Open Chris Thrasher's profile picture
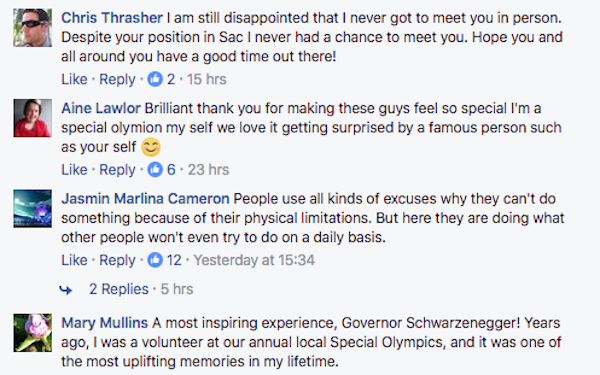 pyautogui.click(x=33, y=28)
